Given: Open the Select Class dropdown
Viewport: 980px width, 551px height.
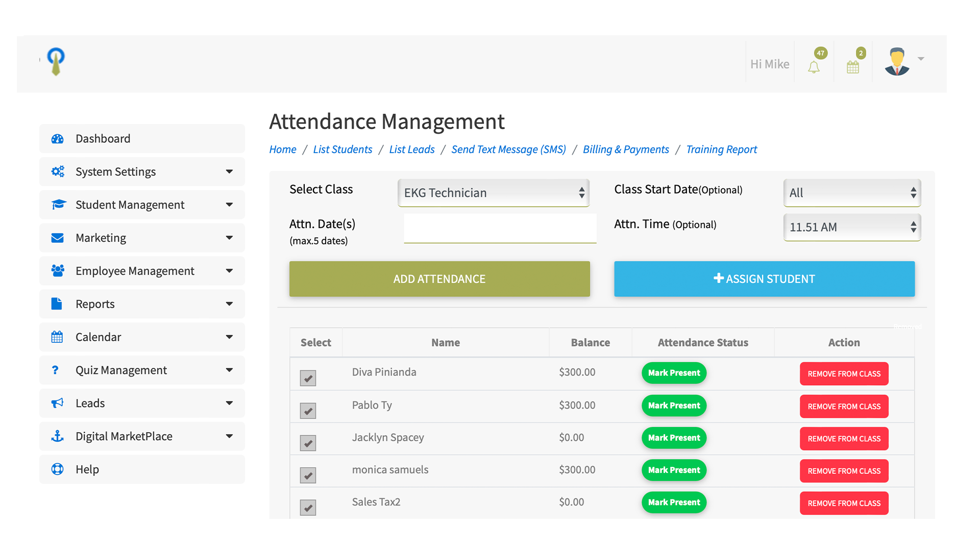Looking at the screenshot, I should pos(493,193).
